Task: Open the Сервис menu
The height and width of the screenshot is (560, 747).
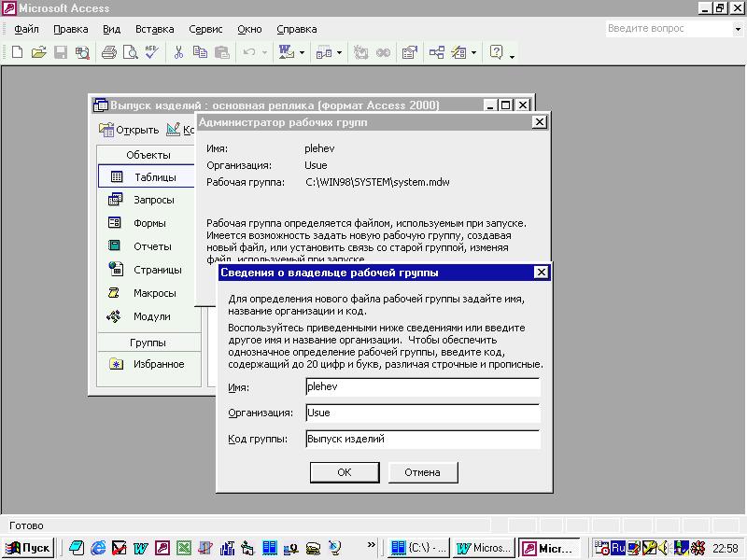Action: [205, 29]
